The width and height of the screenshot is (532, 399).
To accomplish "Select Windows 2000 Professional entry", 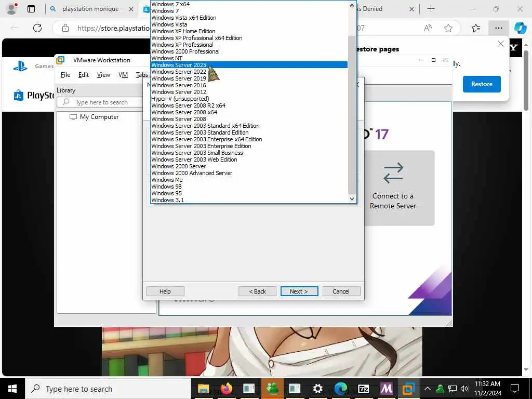I will (x=249, y=51).
